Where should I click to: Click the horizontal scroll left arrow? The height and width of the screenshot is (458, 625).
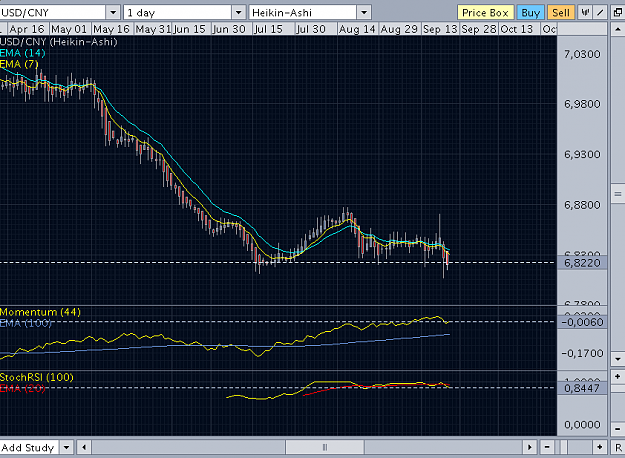[84, 448]
